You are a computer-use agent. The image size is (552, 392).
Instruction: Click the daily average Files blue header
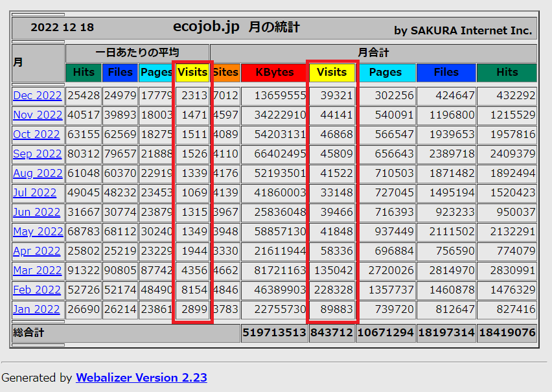point(120,72)
